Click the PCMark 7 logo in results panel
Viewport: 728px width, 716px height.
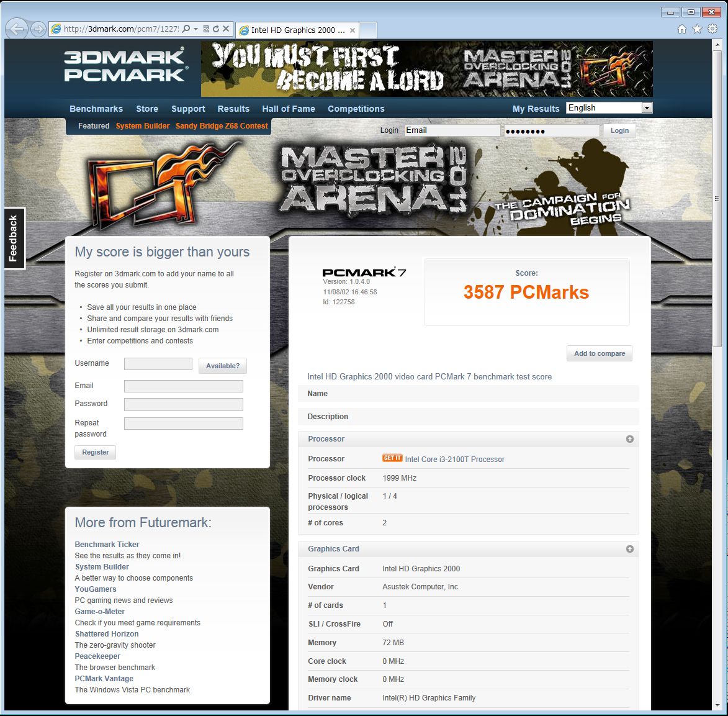pyautogui.click(x=364, y=273)
